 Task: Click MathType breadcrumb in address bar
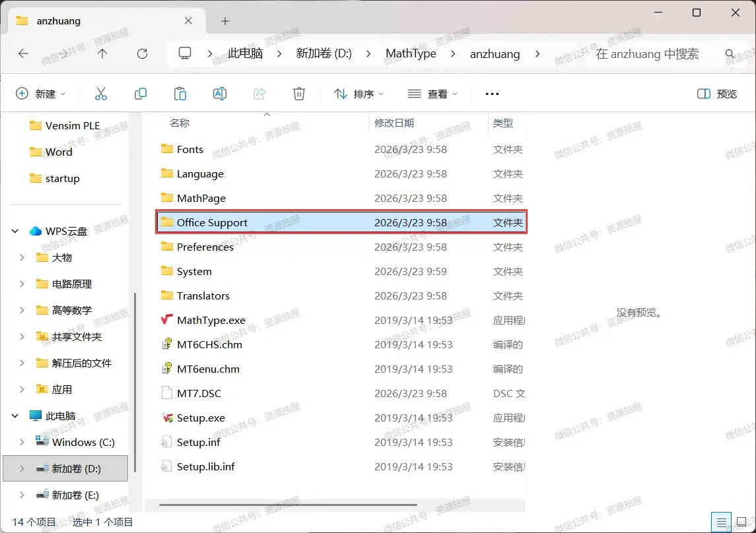click(x=411, y=53)
